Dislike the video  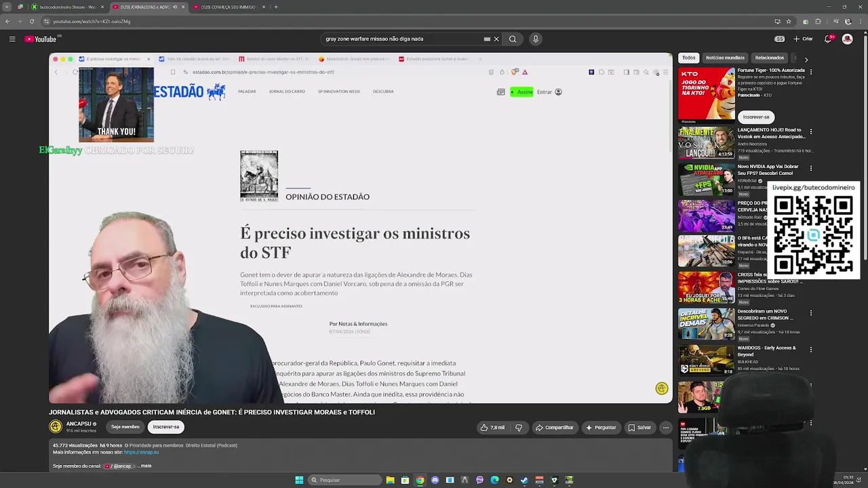[519, 428]
